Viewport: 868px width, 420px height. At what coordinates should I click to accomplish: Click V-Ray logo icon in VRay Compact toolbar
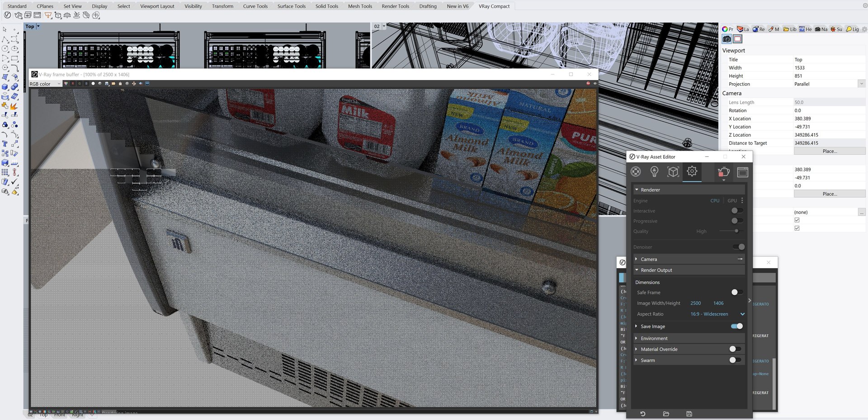click(7, 15)
